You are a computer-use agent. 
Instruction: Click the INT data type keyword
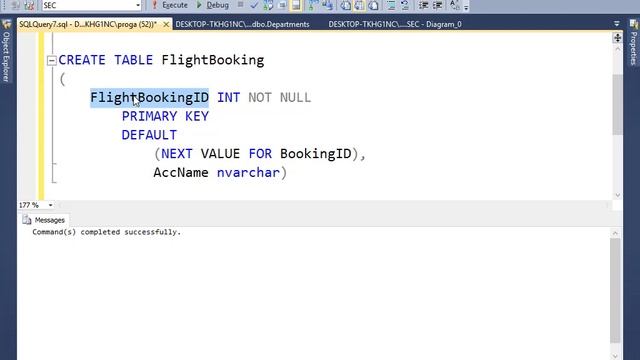click(229, 98)
